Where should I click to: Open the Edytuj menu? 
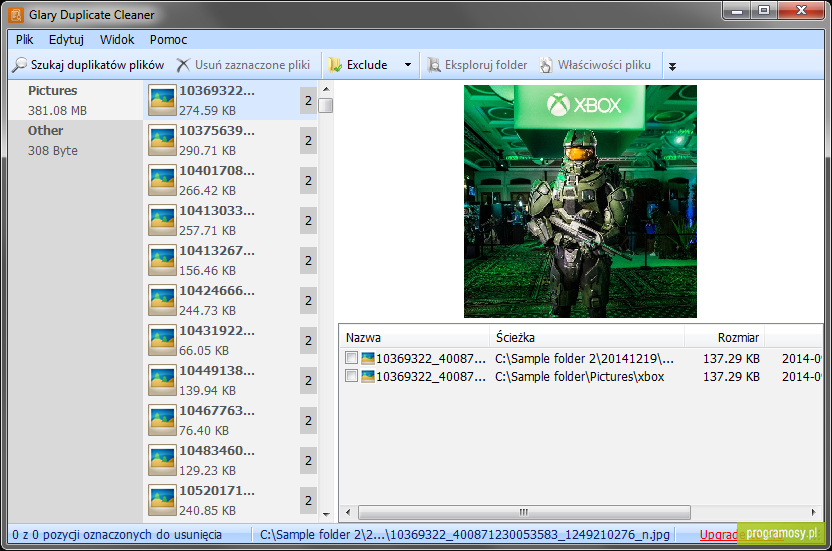(x=66, y=40)
